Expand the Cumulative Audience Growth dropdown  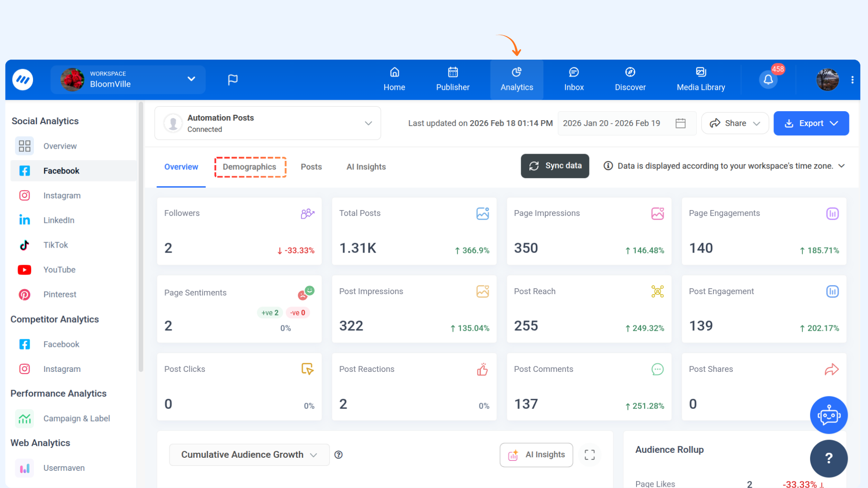[249, 455]
